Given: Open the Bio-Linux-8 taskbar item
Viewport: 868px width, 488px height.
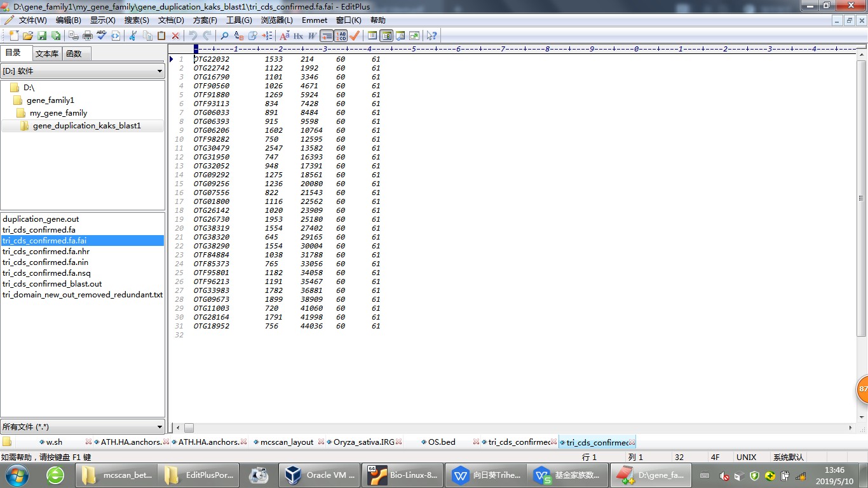Looking at the screenshot, I should click(x=402, y=475).
